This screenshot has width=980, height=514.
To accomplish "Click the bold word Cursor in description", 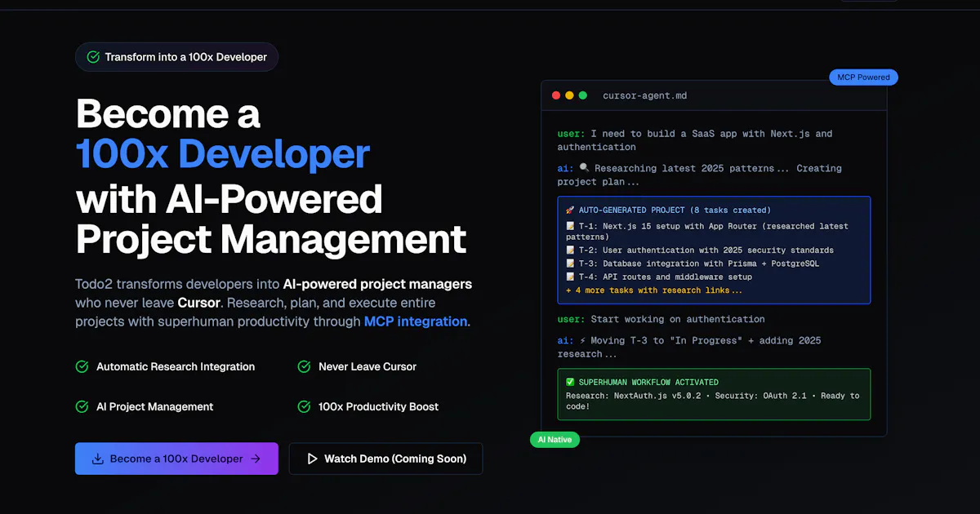I will point(199,303).
